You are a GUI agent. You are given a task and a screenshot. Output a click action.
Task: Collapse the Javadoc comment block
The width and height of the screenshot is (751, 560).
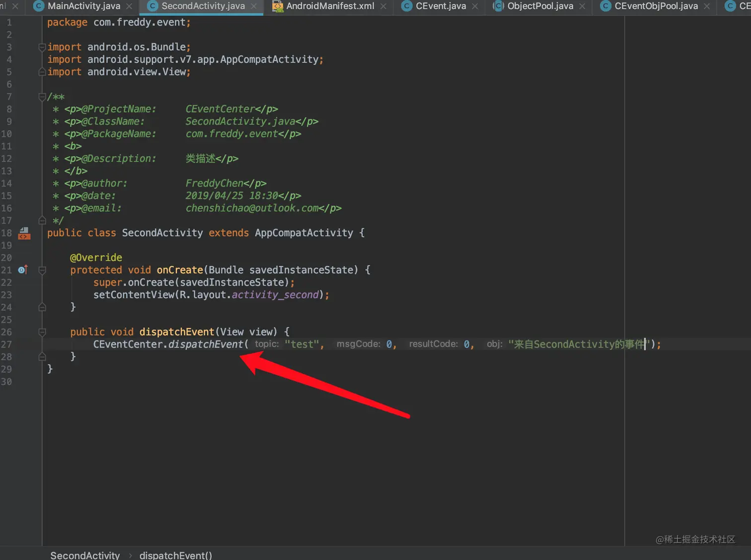[x=42, y=97]
